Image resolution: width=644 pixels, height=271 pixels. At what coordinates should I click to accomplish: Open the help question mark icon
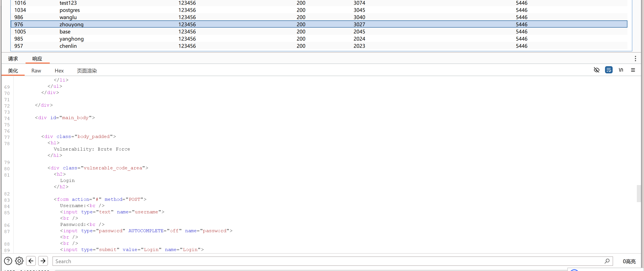(8, 261)
